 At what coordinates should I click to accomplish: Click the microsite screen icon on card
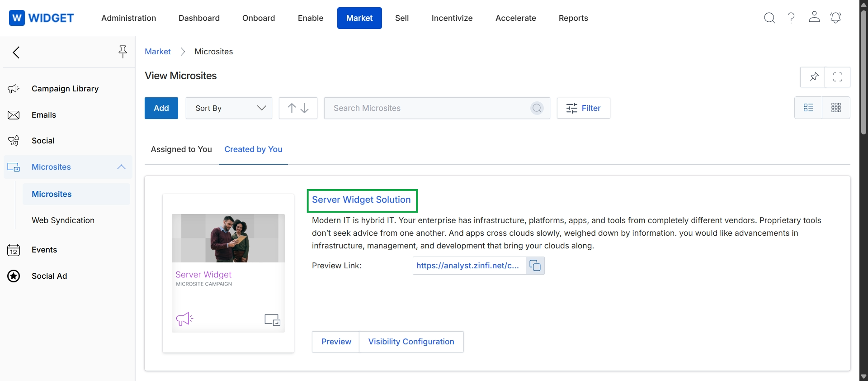click(273, 320)
